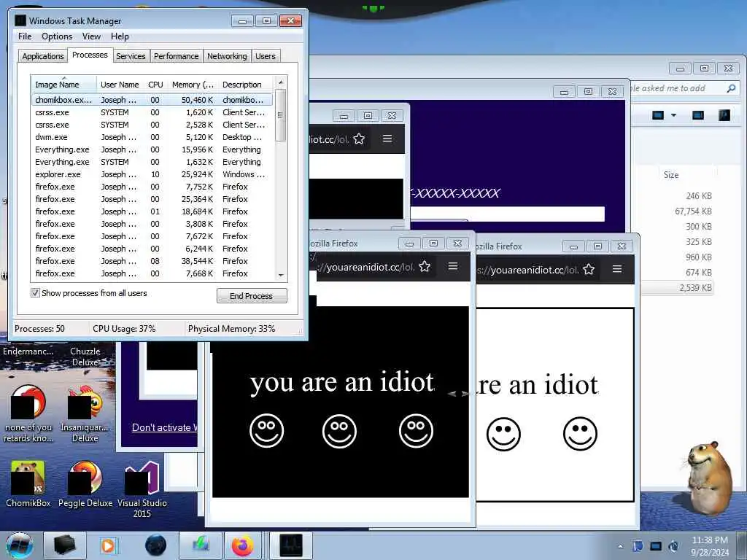This screenshot has height=560, width=747.
Task: Open hamburger menu in upper small Firefox window
Action: click(387, 139)
